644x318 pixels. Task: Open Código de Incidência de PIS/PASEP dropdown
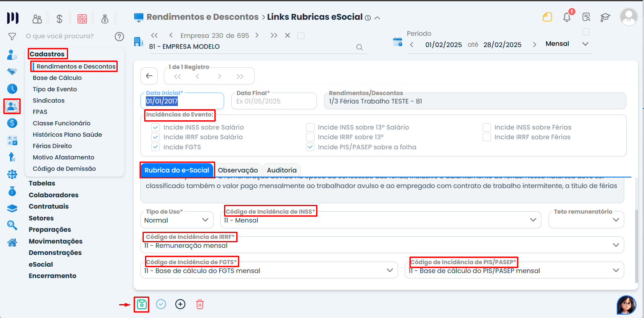click(514, 270)
